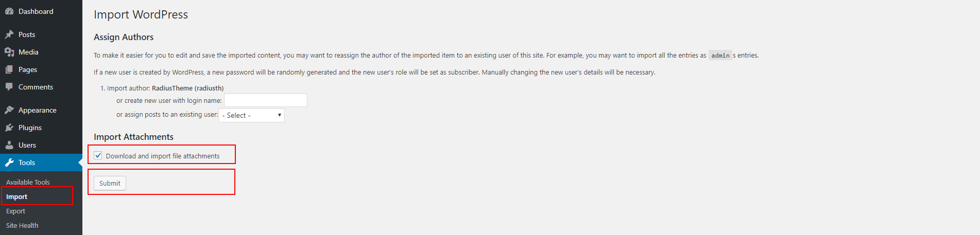Click the Comments speech bubble icon
Viewport: 980px width, 235px height.
point(9,87)
